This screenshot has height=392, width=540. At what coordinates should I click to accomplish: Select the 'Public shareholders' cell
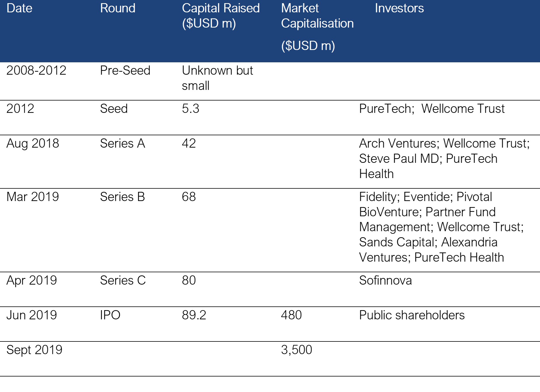(412, 315)
